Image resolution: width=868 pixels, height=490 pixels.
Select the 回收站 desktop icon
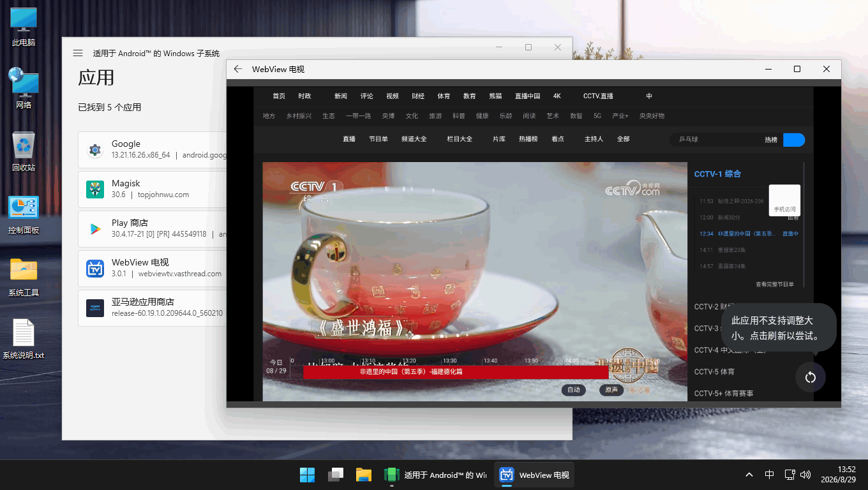point(24,151)
